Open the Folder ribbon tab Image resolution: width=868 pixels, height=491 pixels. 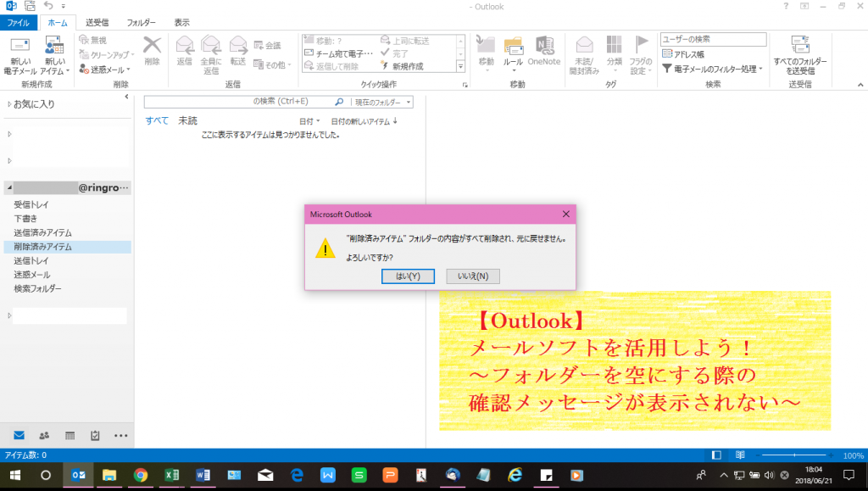tap(142, 23)
